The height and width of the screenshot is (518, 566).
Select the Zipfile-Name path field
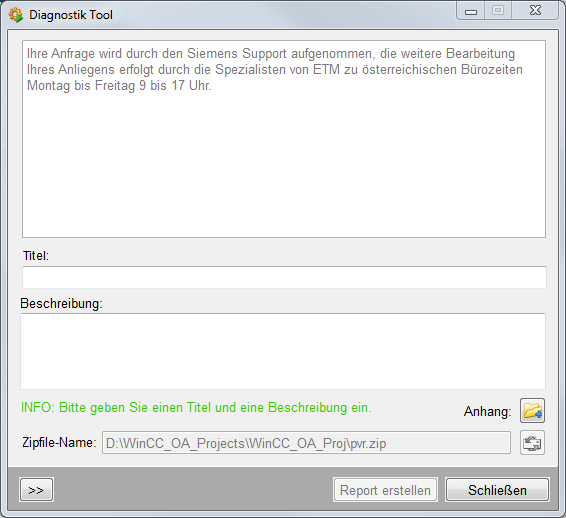coord(306,443)
